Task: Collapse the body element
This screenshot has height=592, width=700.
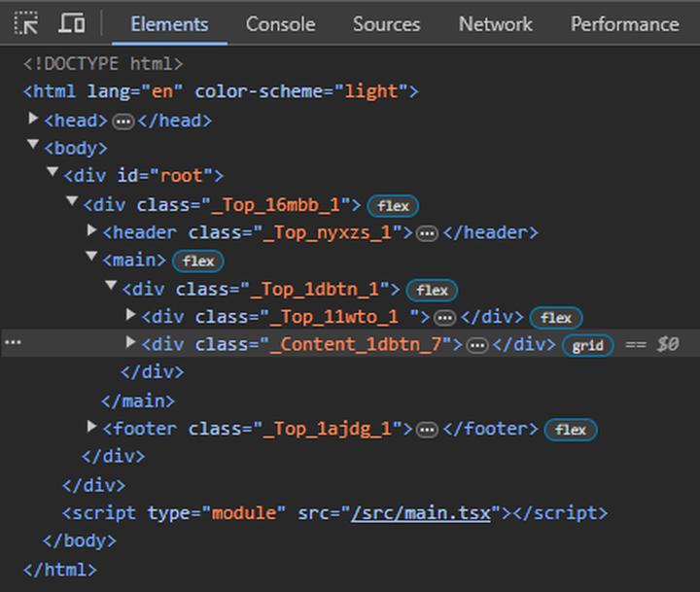Action: (33, 145)
